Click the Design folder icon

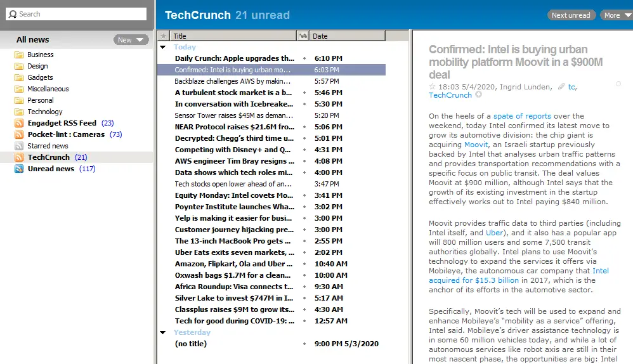(x=19, y=66)
